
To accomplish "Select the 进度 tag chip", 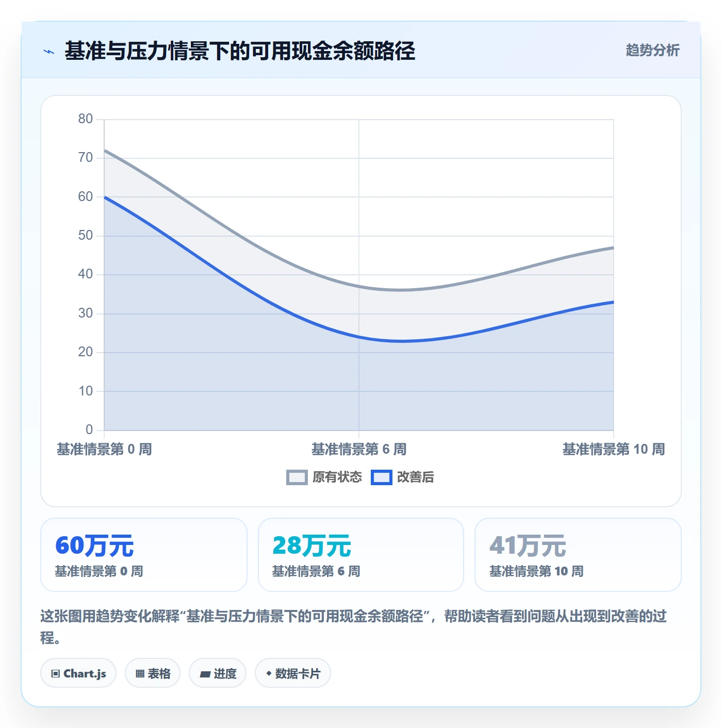I will (218, 673).
